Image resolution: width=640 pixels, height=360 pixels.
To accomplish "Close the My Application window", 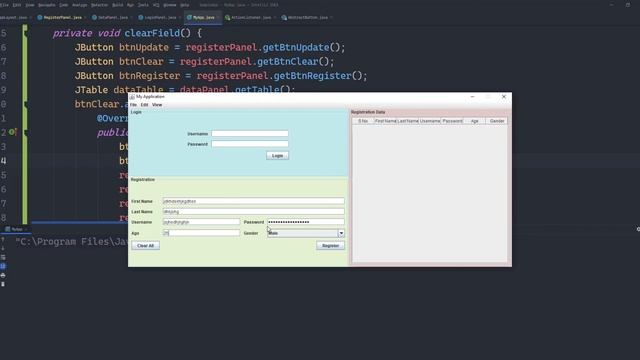I will pyautogui.click(x=504, y=97).
